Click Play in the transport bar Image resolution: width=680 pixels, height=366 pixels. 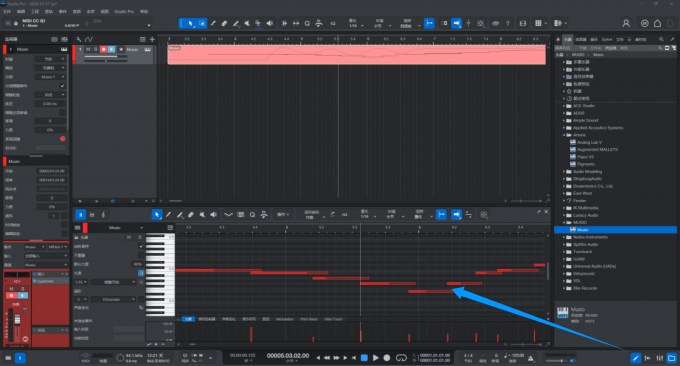coord(376,358)
